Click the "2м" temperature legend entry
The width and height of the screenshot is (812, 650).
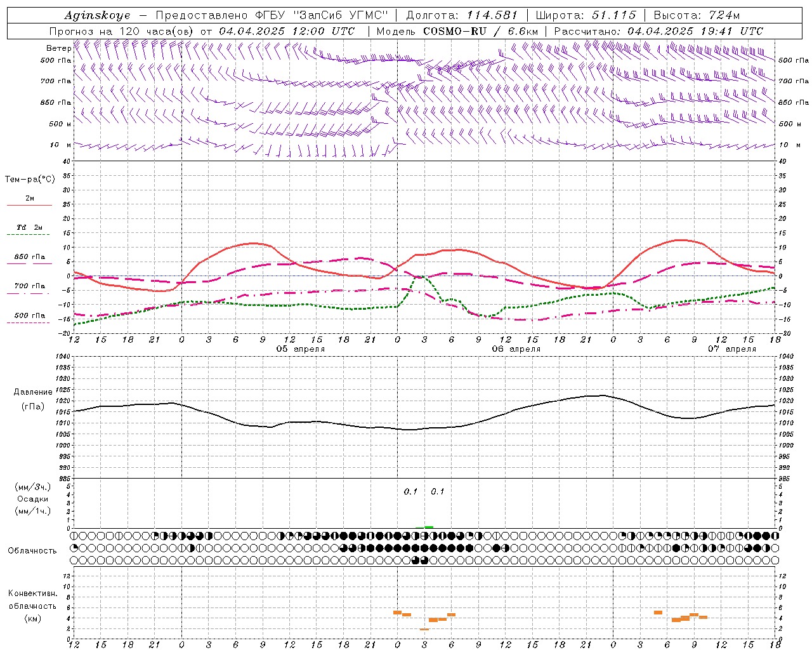tap(30, 199)
